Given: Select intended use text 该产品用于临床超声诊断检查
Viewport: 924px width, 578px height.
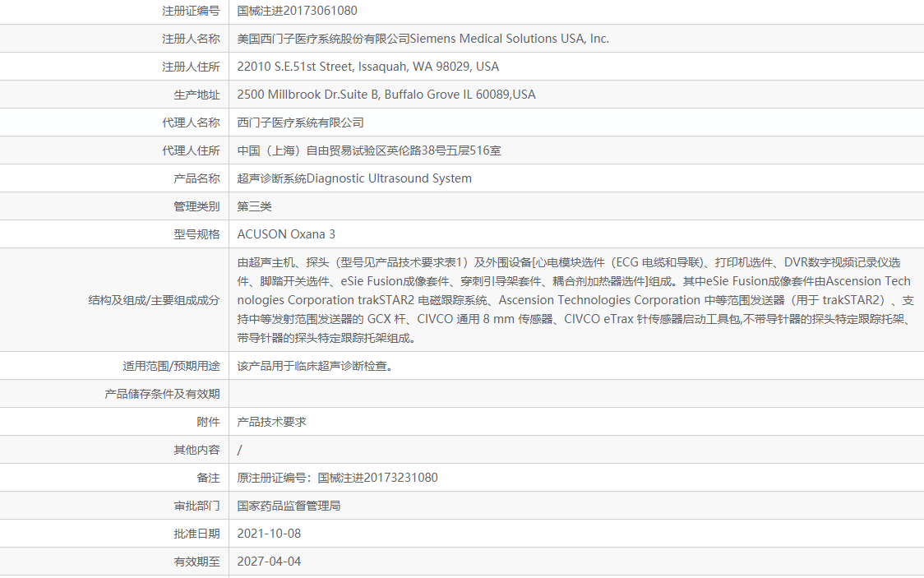Looking at the screenshot, I should pyautogui.click(x=316, y=367).
